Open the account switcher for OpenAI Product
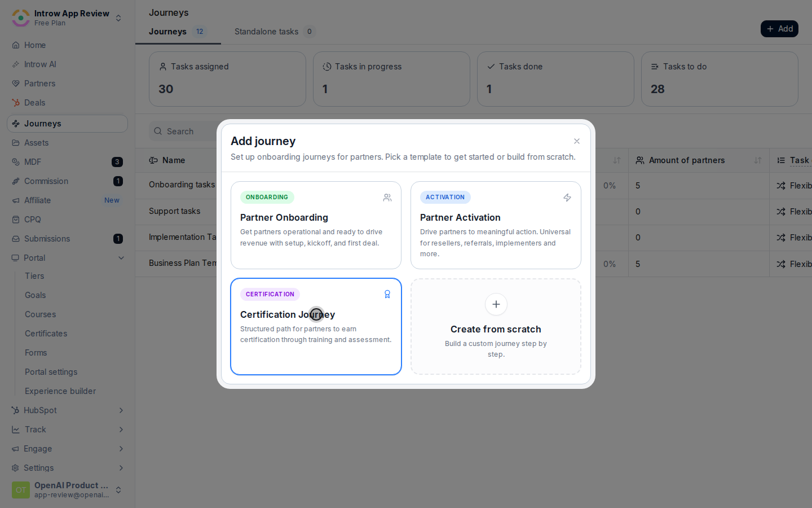The height and width of the screenshot is (508, 812). [118, 490]
